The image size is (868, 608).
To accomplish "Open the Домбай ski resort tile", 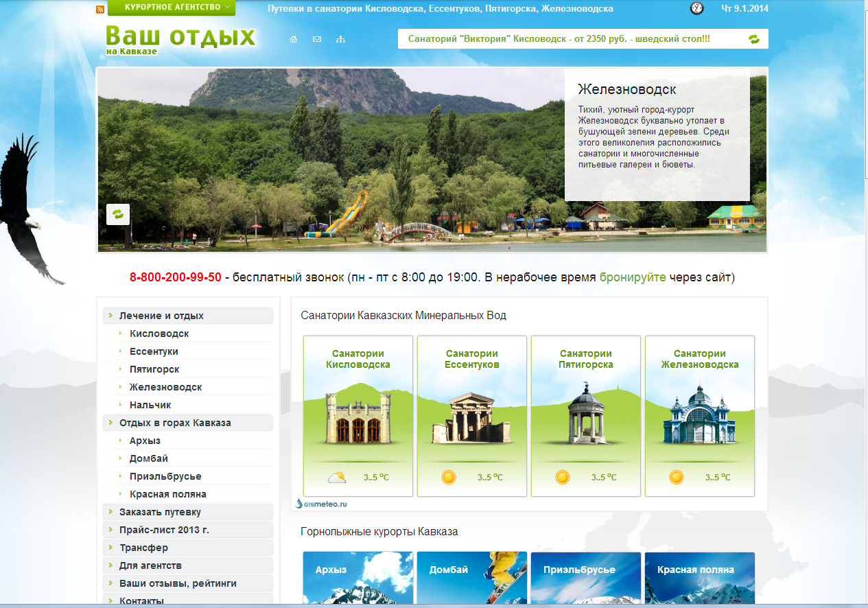I will tap(472, 578).
